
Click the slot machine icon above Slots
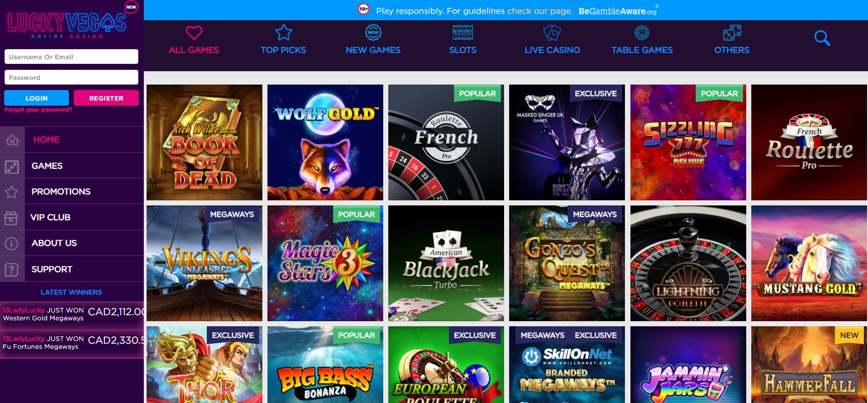click(463, 33)
